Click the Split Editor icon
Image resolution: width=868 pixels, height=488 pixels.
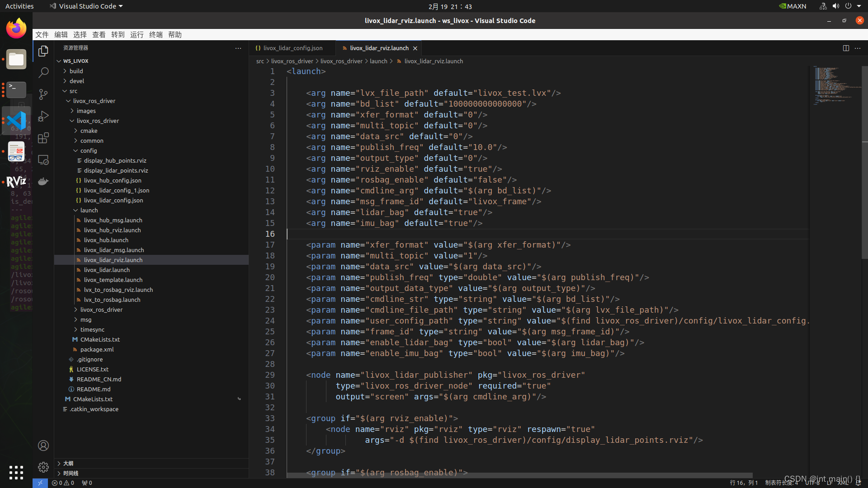pyautogui.click(x=846, y=48)
